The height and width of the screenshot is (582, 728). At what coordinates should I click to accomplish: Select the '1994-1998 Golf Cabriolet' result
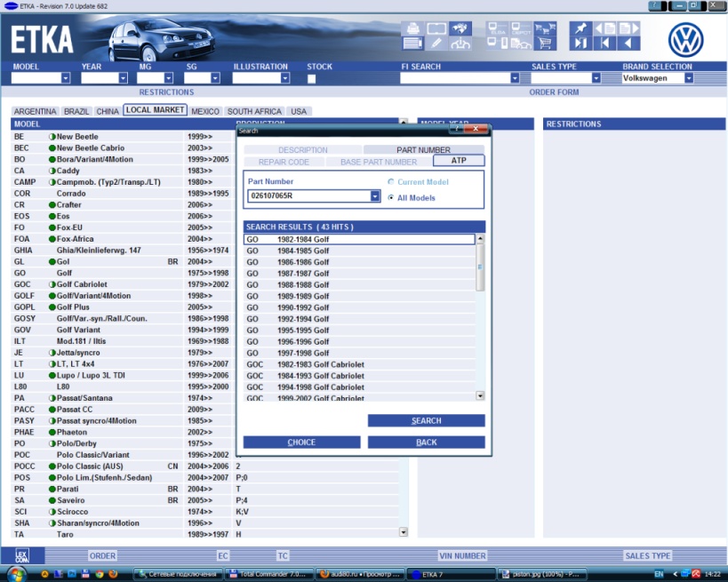coord(359,387)
